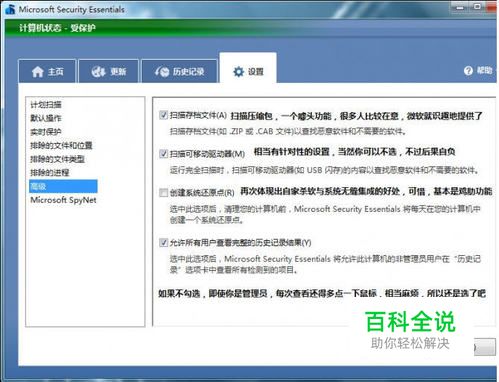The image size is (499, 382).
Task: Select the highlighted 高级 item
Action: click(63, 186)
